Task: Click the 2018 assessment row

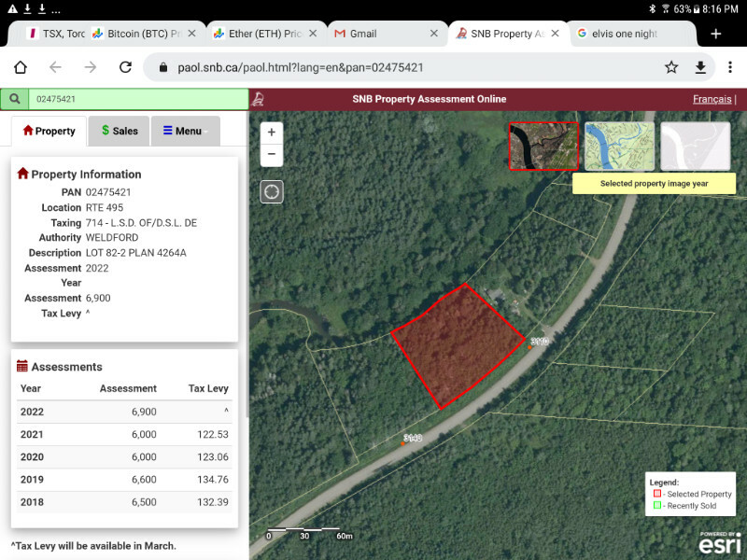Action: click(x=124, y=502)
